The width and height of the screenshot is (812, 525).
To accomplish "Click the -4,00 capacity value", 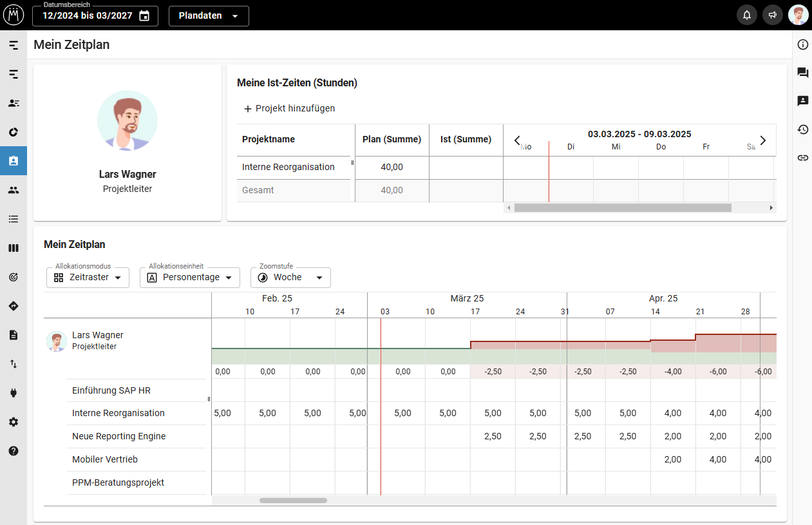I will [x=672, y=372].
